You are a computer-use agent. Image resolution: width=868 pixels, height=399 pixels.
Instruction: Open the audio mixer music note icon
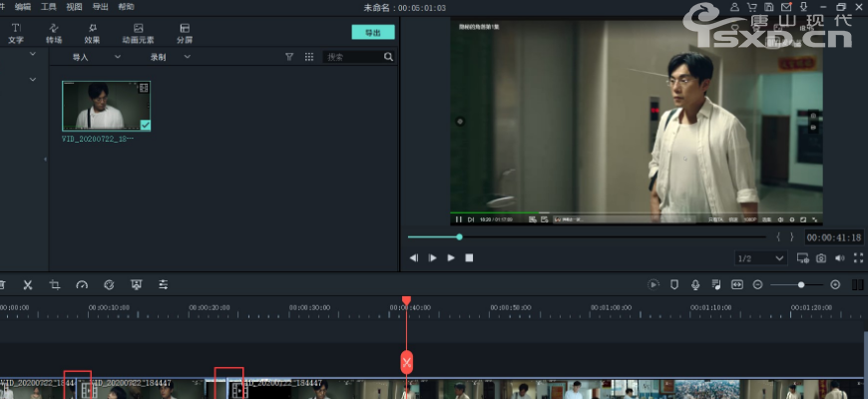point(716,284)
